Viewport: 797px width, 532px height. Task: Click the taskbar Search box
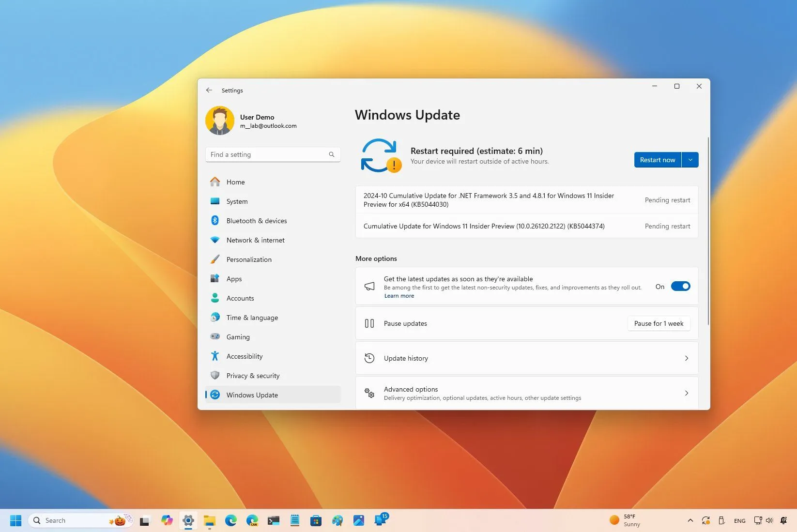[80, 520]
